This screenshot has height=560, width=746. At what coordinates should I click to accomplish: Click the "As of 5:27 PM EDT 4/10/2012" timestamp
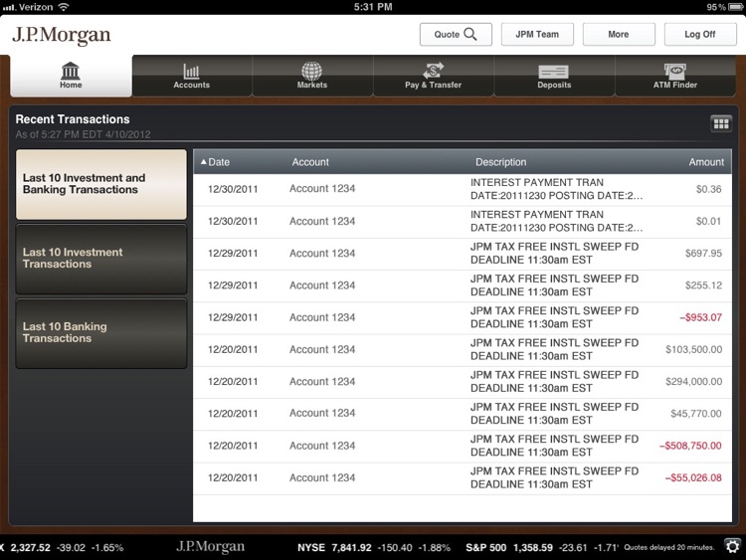point(83,134)
